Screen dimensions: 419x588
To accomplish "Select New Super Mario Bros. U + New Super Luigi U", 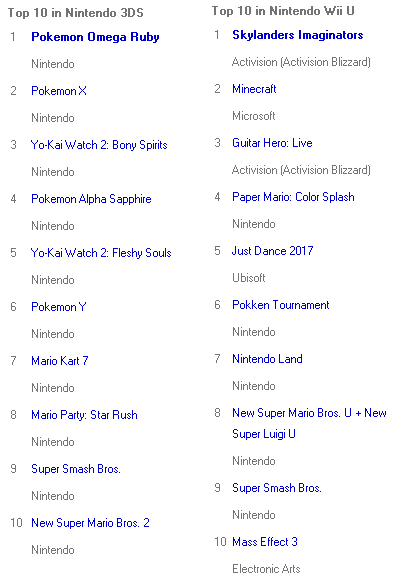I will (309, 423).
